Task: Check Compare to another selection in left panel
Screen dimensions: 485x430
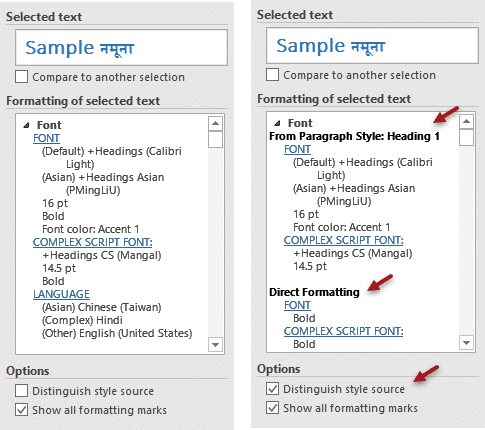Action: pos(21,77)
